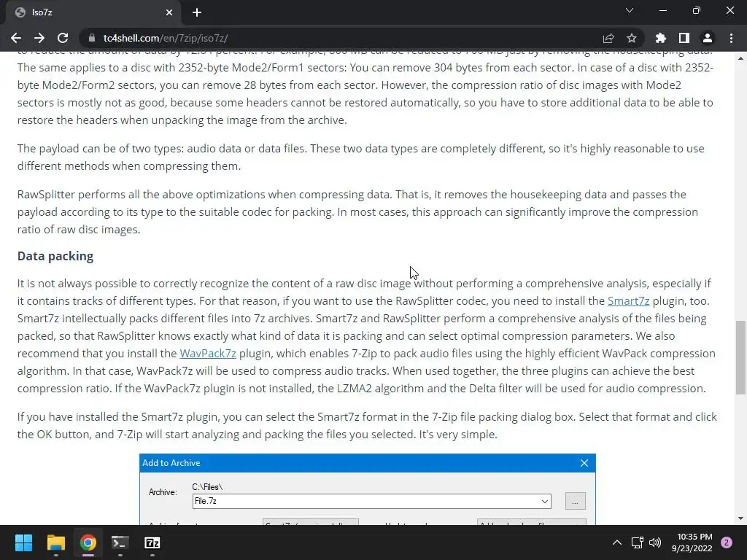The image size is (747, 560).
Task: Click the 'Archive:' label
Action: (x=163, y=492)
